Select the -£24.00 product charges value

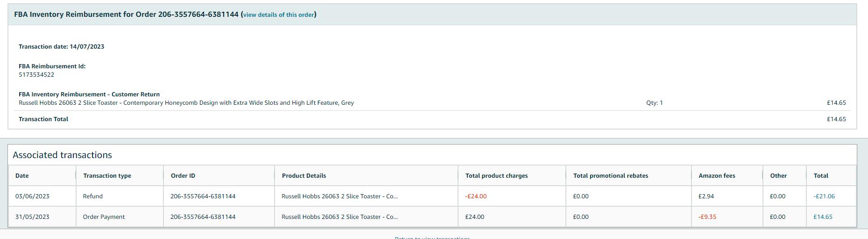pyautogui.click(x=476, y=196)
